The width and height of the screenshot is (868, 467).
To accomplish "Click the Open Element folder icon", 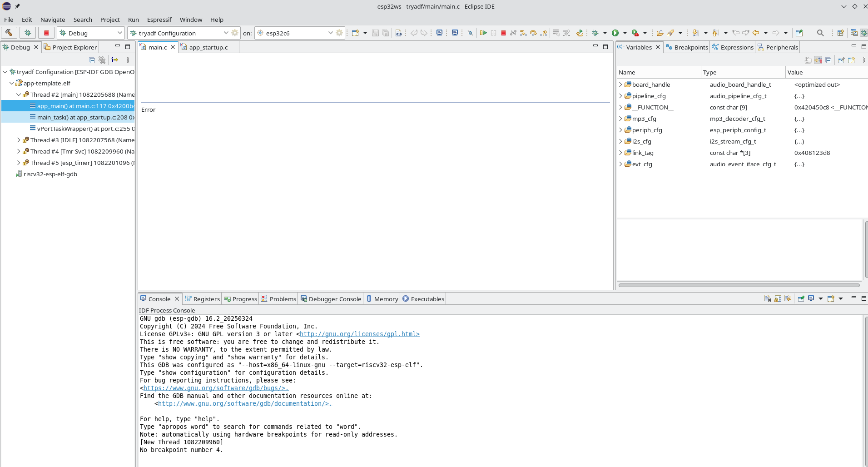I will [660, 33].
